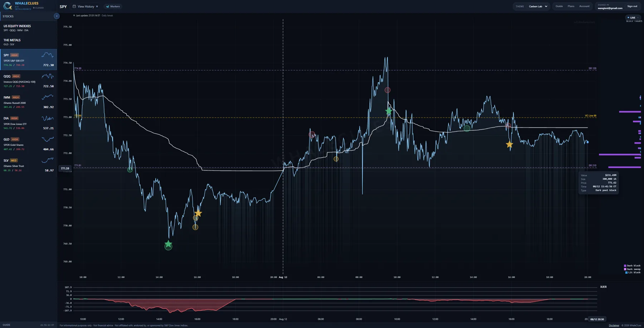This screenshot has height=328, width=644.
Task: Click the calendar icon beside View History
Action: pos(74,6)
